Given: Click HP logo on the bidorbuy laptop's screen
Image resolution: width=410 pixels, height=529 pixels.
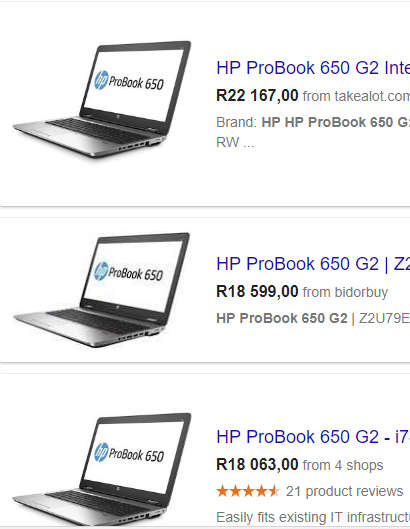Looking at the screenshot, I should [101, 271].
